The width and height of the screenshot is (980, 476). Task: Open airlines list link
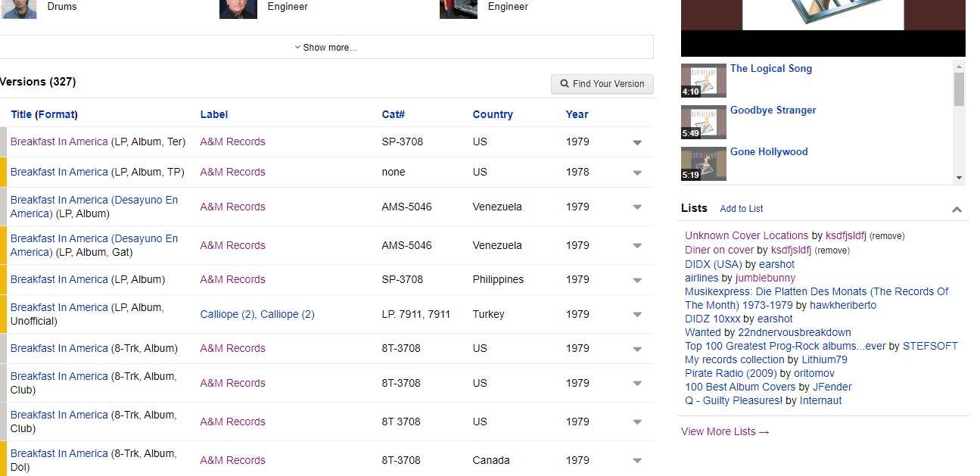point(702,278)
